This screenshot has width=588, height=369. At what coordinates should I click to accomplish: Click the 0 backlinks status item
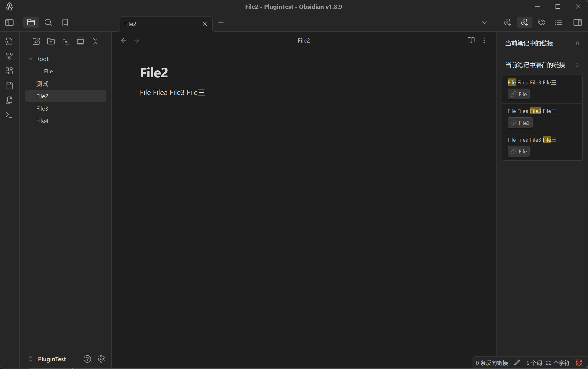[491, 363]
